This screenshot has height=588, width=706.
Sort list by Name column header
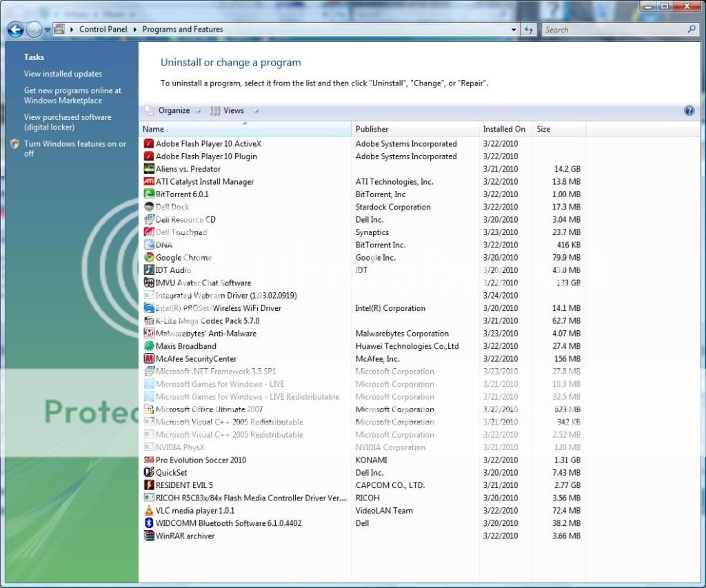(245, 129)
